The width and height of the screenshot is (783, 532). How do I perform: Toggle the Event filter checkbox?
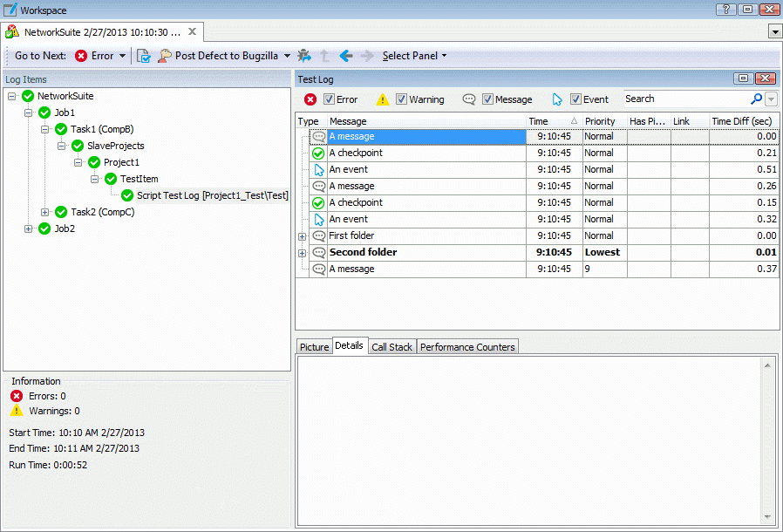(x=575, y=99)
